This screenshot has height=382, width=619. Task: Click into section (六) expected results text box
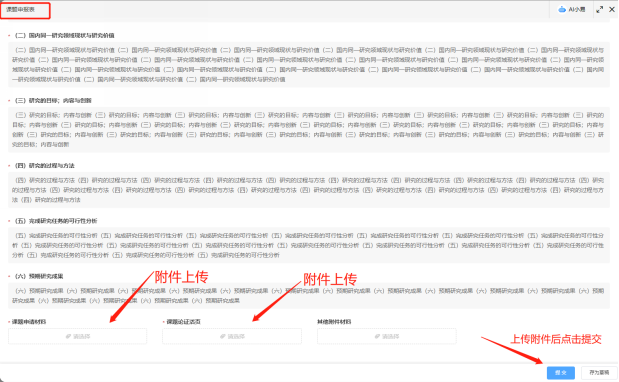click(309, 296)
